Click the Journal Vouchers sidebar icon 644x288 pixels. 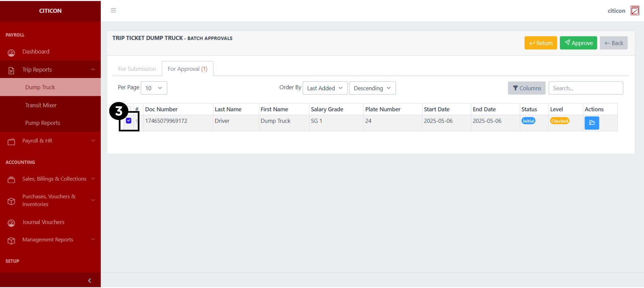[11, 223]
